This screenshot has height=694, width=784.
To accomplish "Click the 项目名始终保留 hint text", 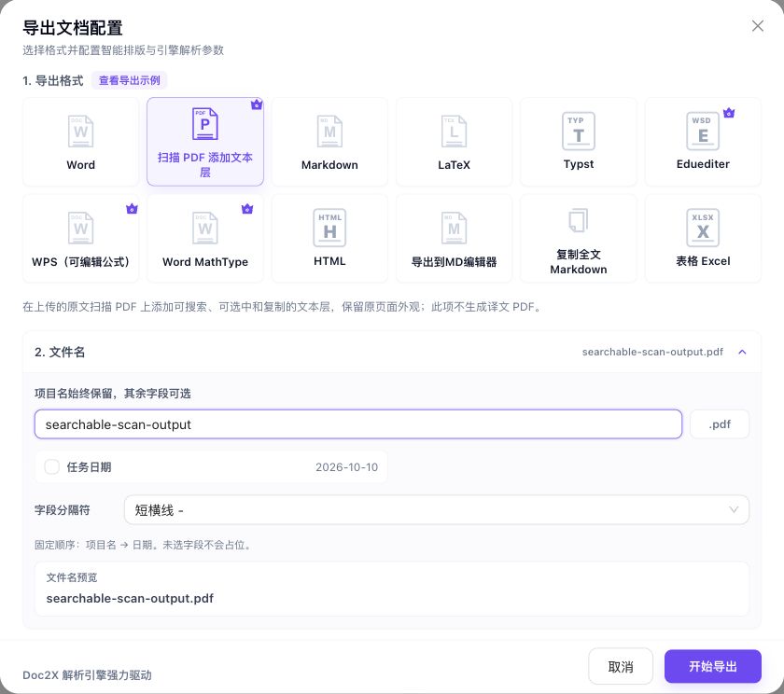I will (113, 394).
